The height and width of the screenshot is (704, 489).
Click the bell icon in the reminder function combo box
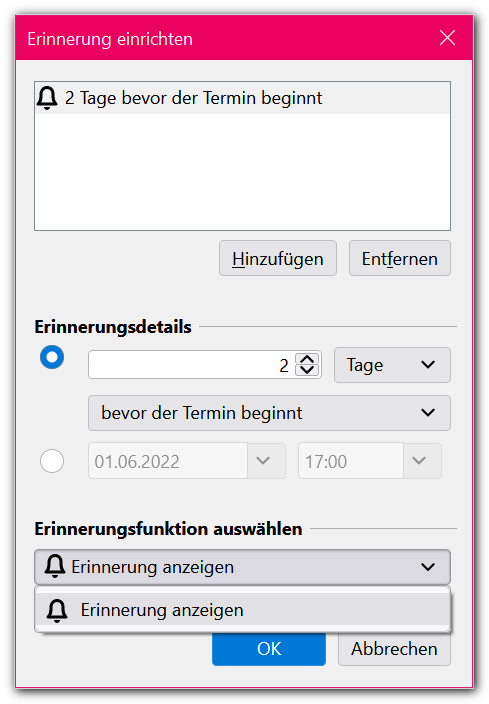[x=55, y=567]
